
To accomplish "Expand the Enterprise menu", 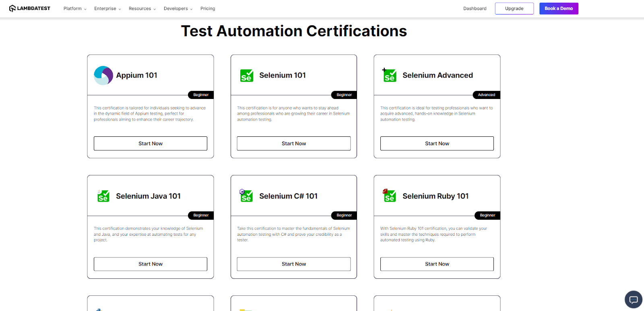I will (x=107, y=8).
